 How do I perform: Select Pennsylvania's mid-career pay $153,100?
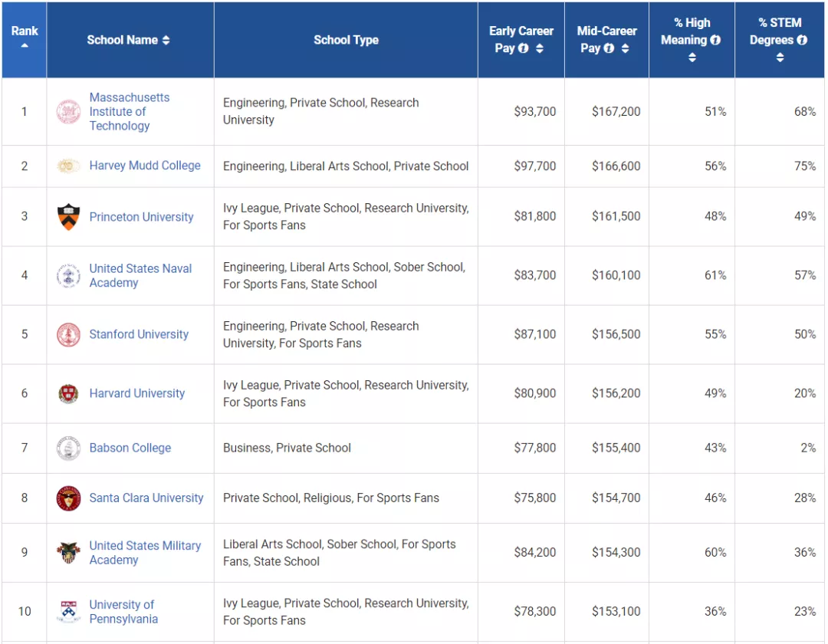pyautogui.click(x=616, y=611)
